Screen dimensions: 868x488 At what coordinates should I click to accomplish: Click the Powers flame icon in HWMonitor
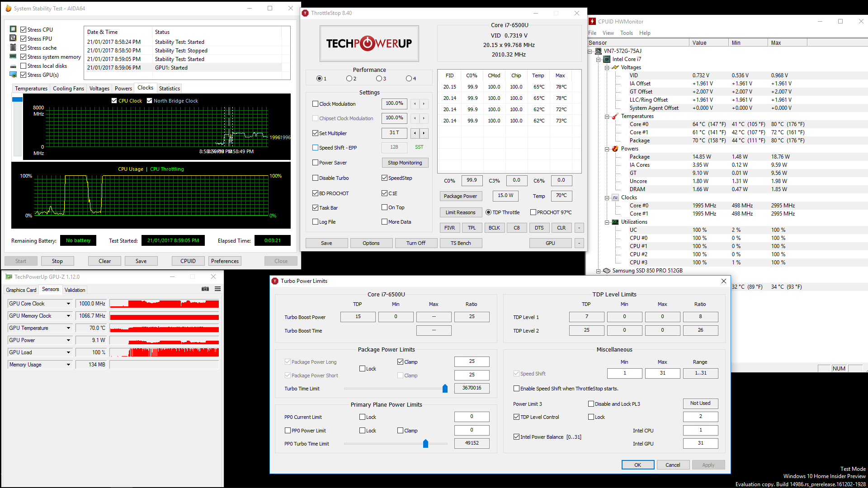point(615,149)
